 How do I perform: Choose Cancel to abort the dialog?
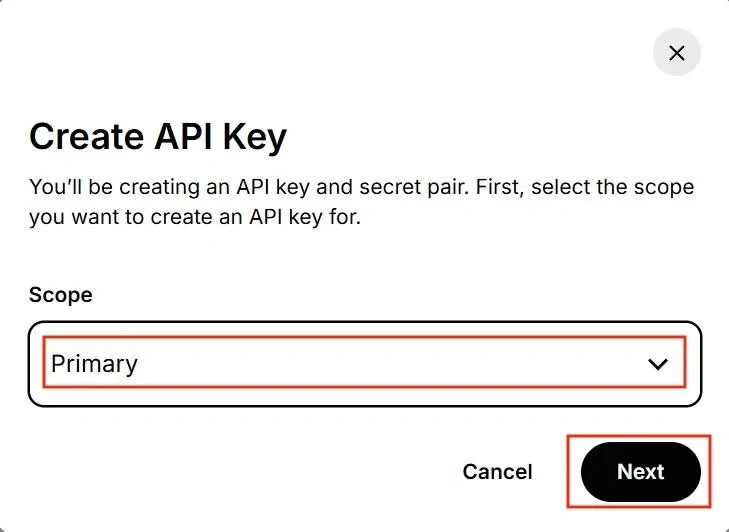[x=497, y=472]
